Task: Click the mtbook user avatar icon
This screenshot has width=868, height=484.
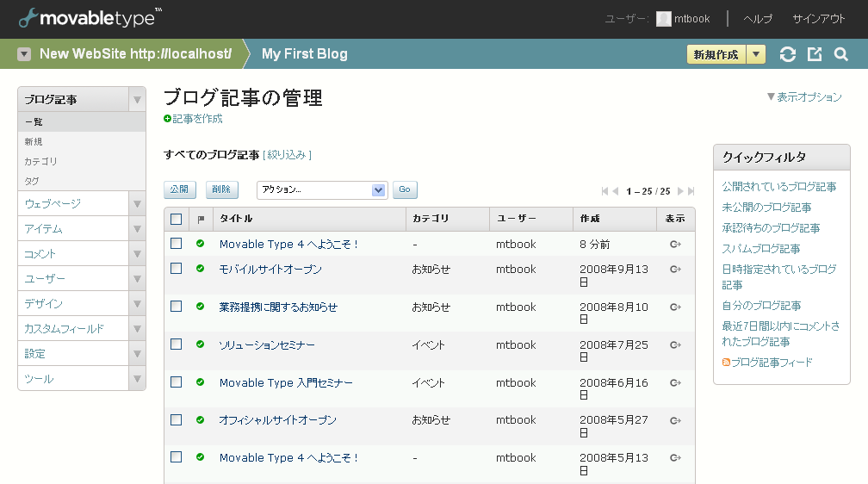Action: [663, 19]
